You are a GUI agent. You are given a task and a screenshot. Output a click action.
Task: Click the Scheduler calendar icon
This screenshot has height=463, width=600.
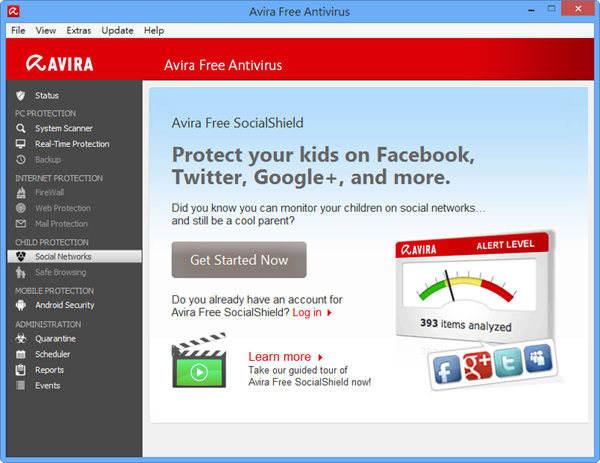21,354
